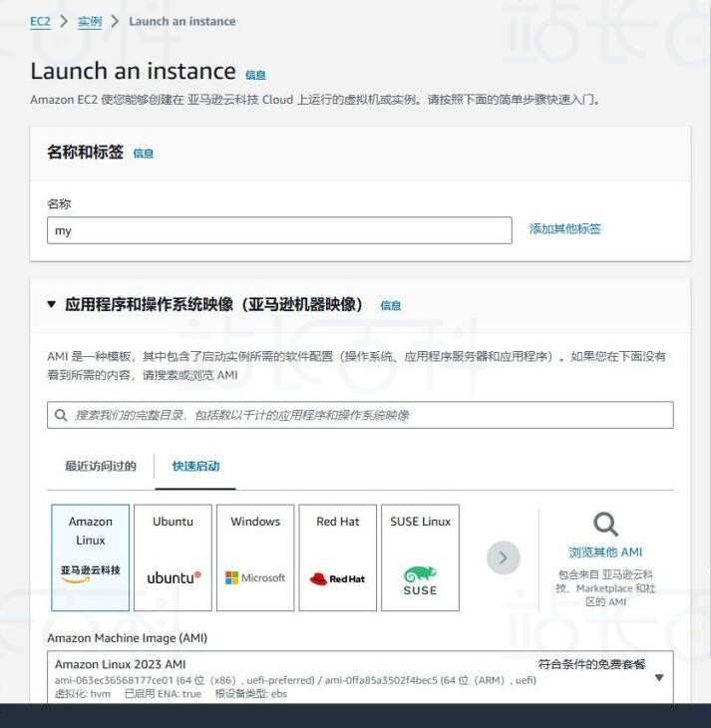Open the EC2 breadcrumb link

(x=40, y=21)
